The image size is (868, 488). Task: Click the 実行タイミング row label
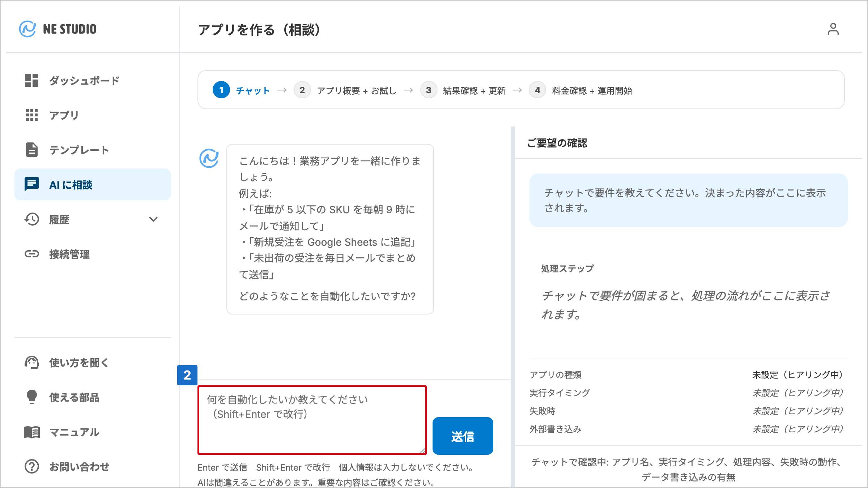coord(560,393)
